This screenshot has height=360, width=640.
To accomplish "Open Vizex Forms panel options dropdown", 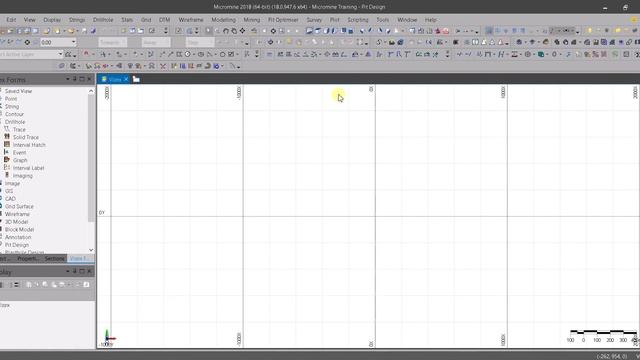I will [x=68, y=79].
